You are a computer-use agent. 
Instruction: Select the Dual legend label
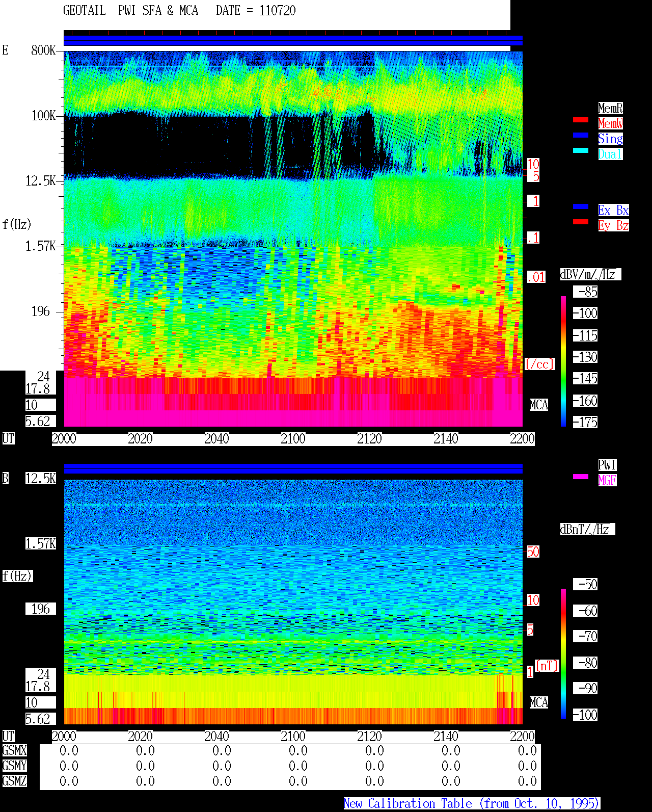[x=610, y=154]
